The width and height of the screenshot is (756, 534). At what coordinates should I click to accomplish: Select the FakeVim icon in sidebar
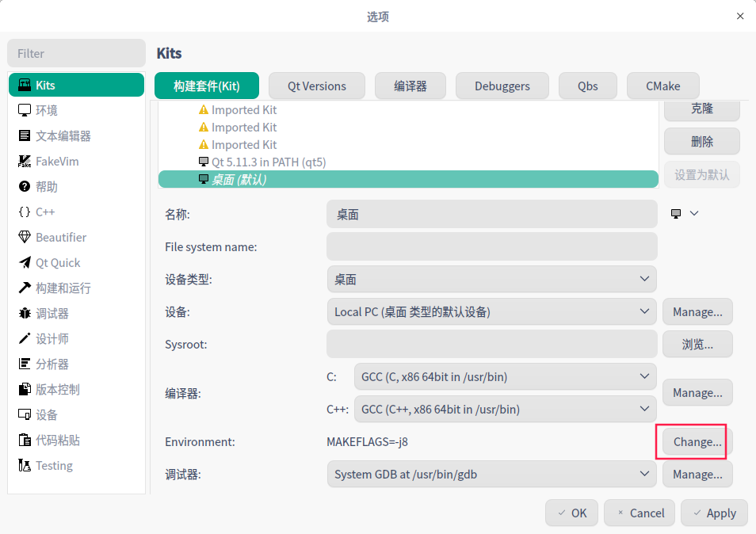tap(25, 162)
